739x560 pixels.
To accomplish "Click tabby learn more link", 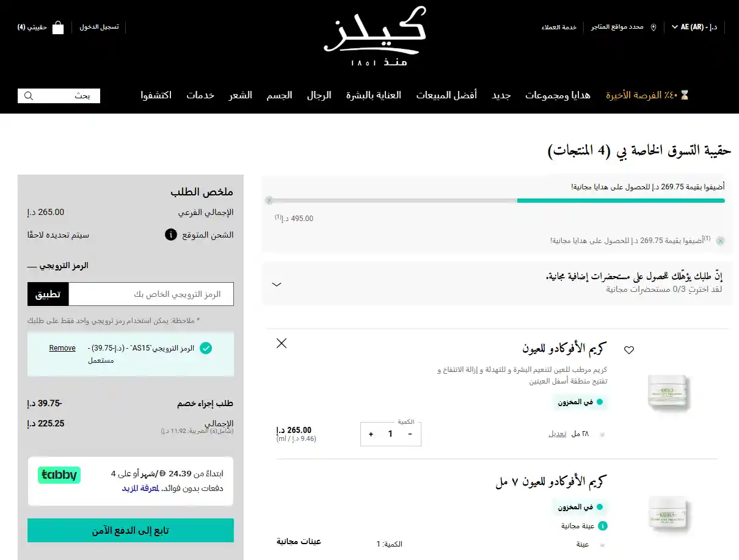I will tap(140, 489).
